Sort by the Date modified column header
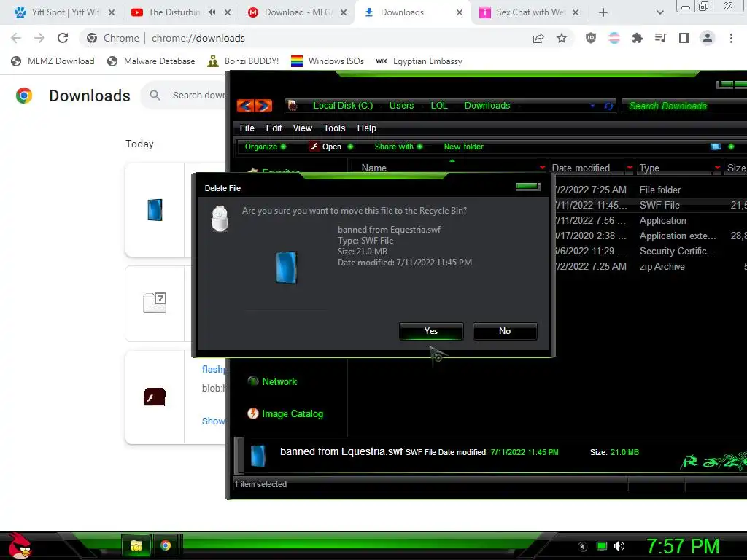This screenshot has height=560, width=747. (x=581, y=168)
